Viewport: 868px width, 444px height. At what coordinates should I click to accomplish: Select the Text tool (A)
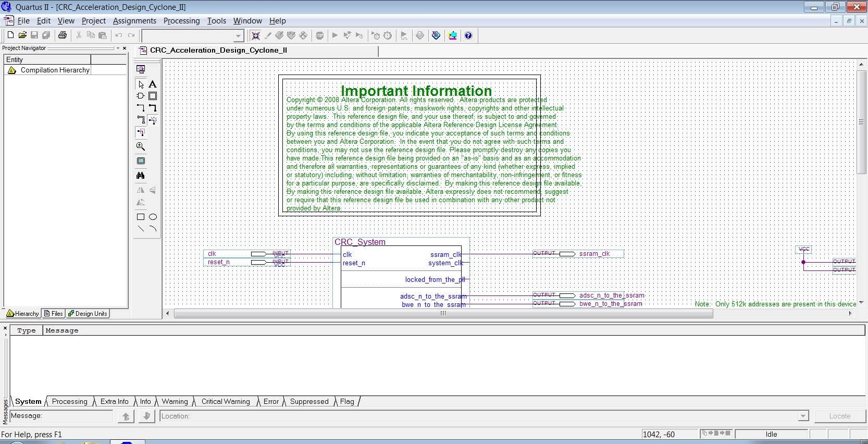point(153,84)
